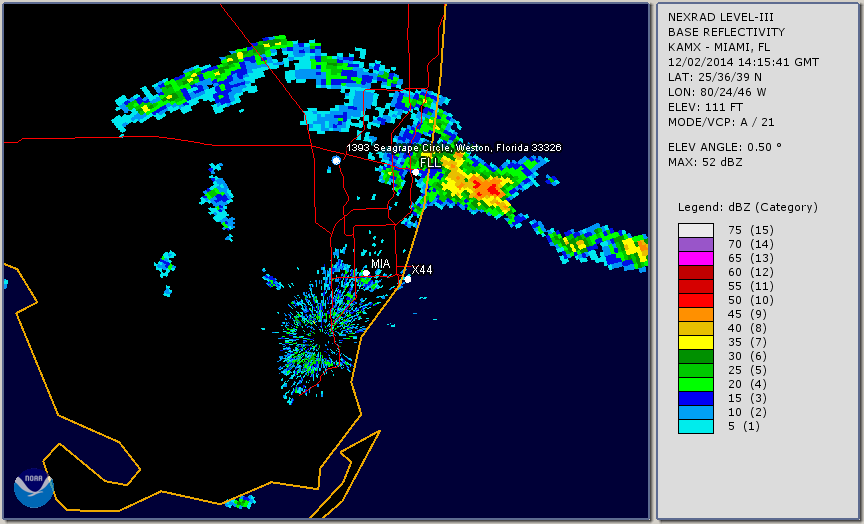Click the 50 (10) legend value
The height and width of the screenshot is (524, 864).
[750, 300]
